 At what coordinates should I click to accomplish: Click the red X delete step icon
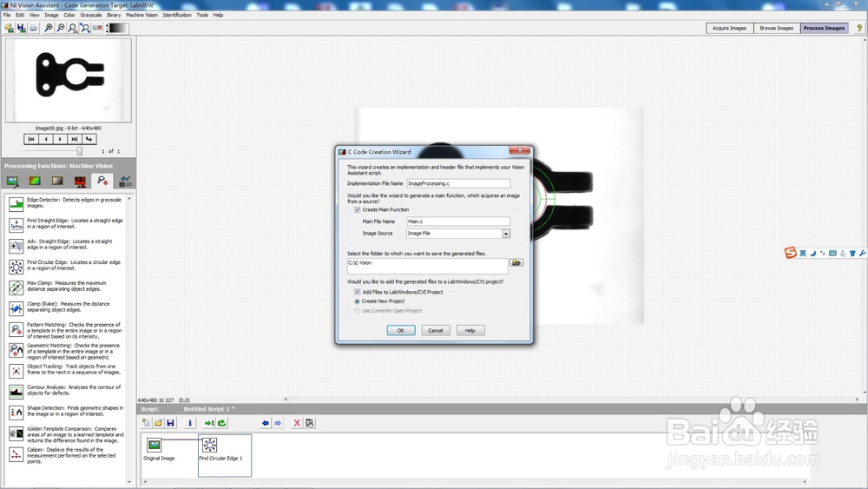(297, 423)
